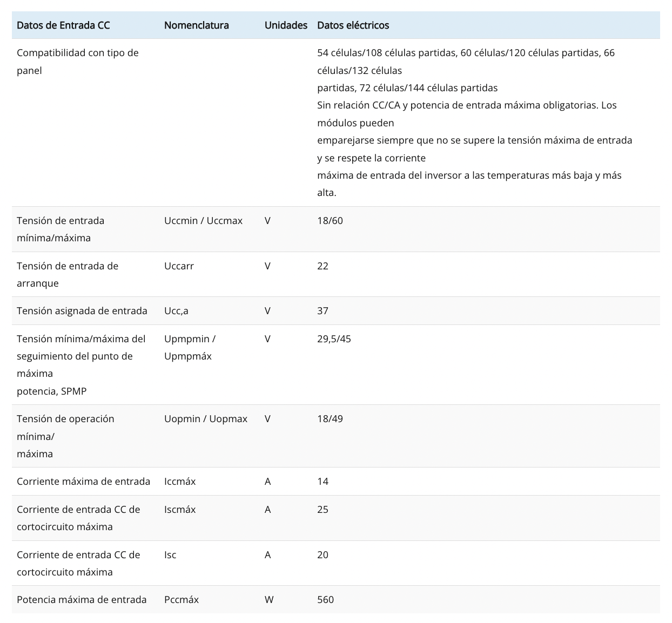
Task: Click the 'Datos eléctricos' column header
Action: (353, 25)
